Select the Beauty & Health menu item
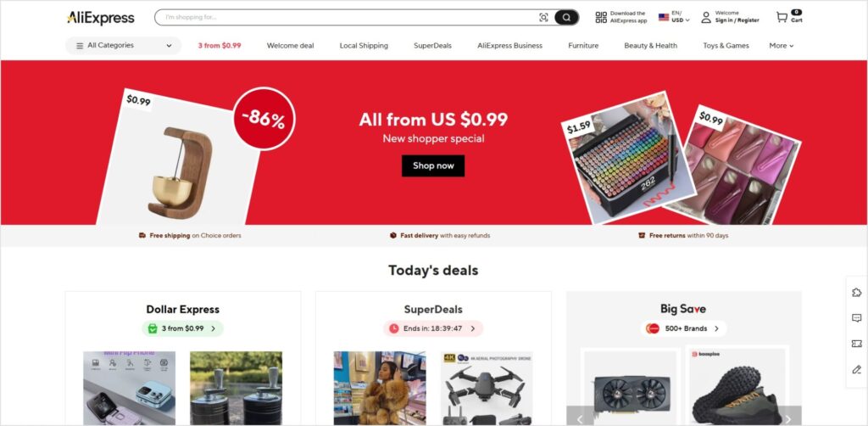Image resolution: width=868 pixels, height=426 pixels. pyautogui.click(x=650, y=46)
